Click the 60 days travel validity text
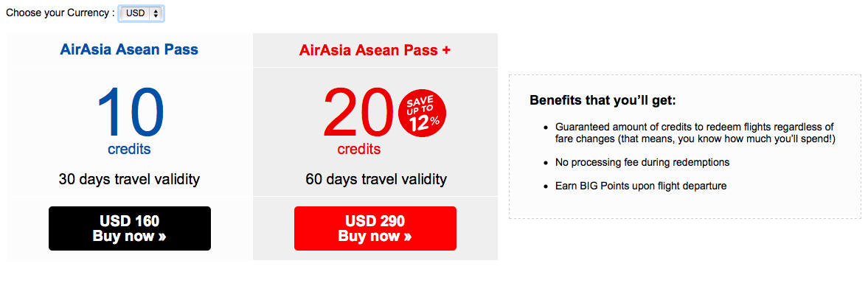Viewport: 868px width, 283px height. click(376, 180)
